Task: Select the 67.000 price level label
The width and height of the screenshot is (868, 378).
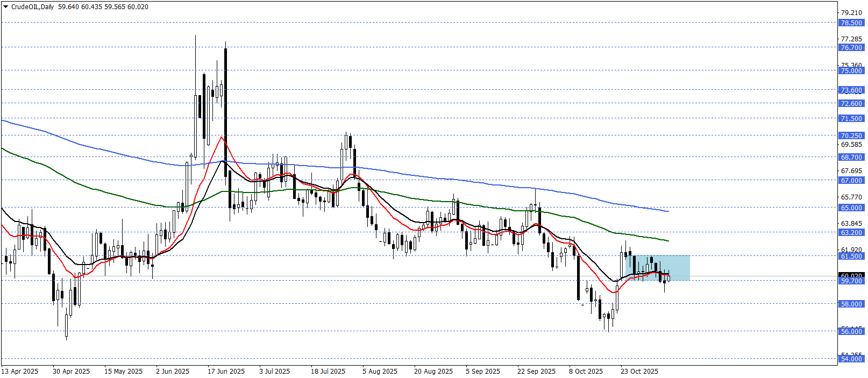Action: tap(851, 181)
